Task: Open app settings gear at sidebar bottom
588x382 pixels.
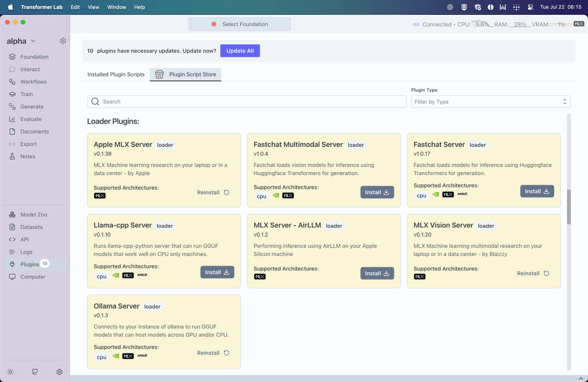Action: coord(59,372)
